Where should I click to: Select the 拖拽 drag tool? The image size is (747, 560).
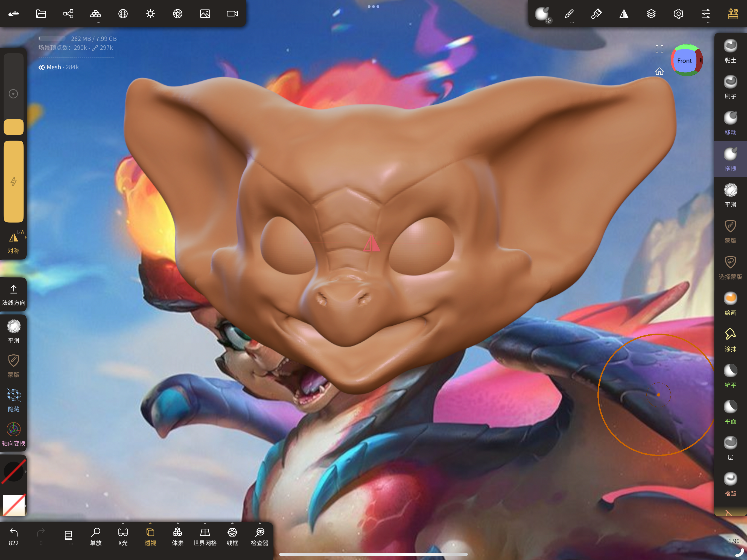[730, 159]
